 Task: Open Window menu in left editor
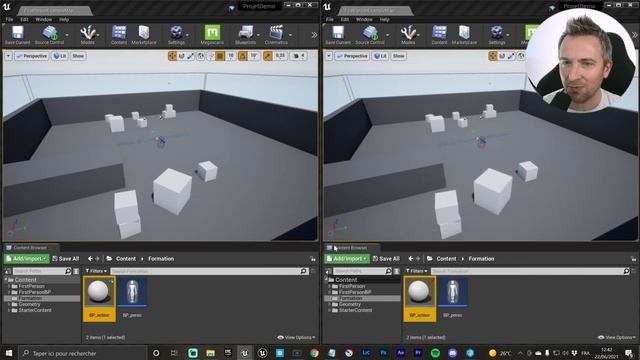pyautogui.click(x=44, y=19)
